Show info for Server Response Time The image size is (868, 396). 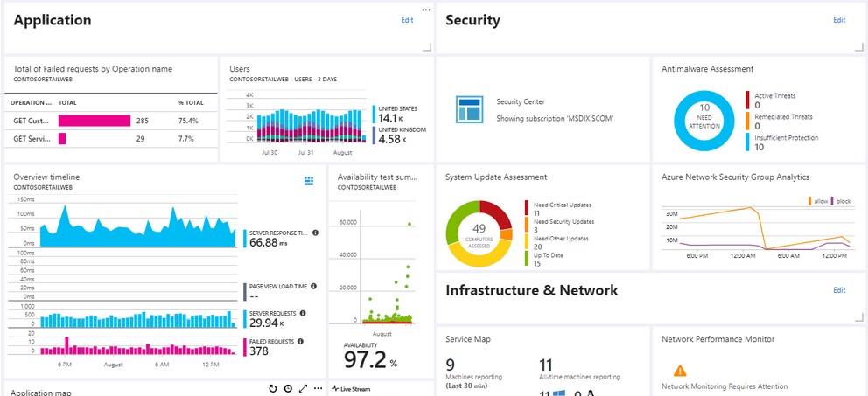[316, 233]
